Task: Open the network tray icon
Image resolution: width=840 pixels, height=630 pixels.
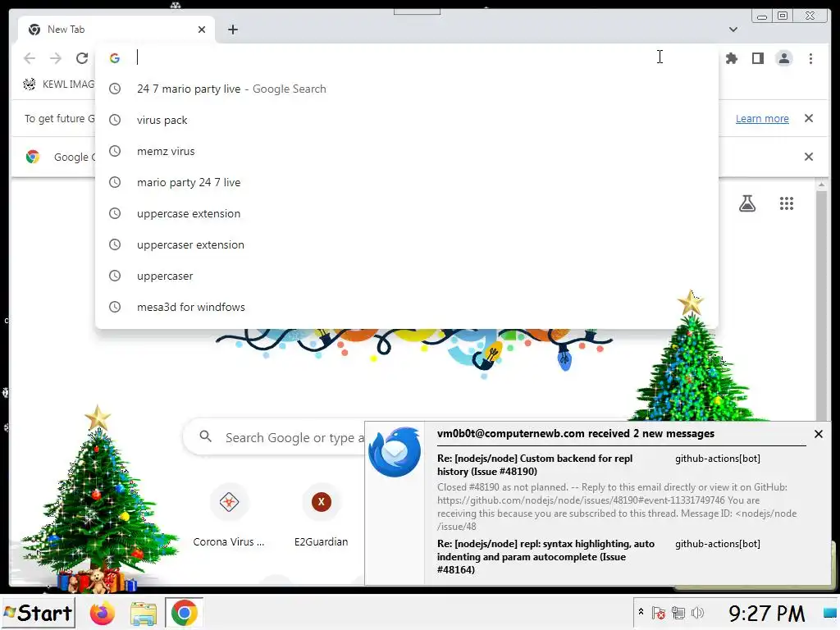Action: point(678,613)
